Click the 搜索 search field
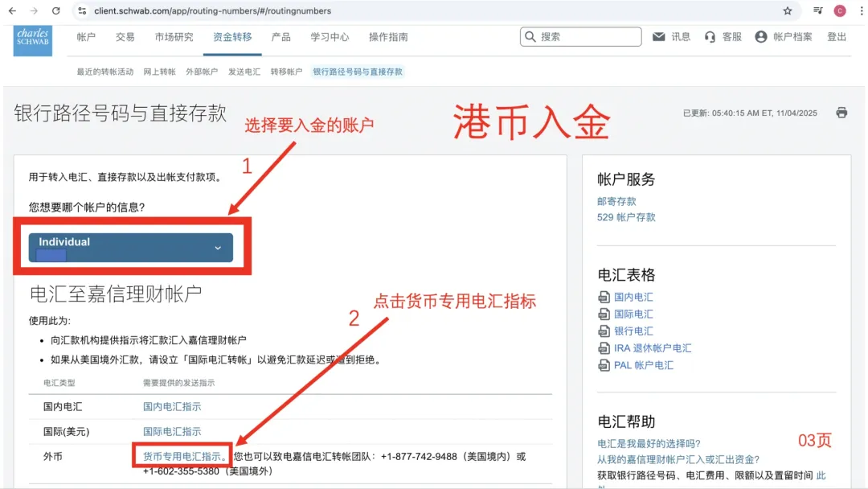This screenshot has height=489, width=868. 581,36
